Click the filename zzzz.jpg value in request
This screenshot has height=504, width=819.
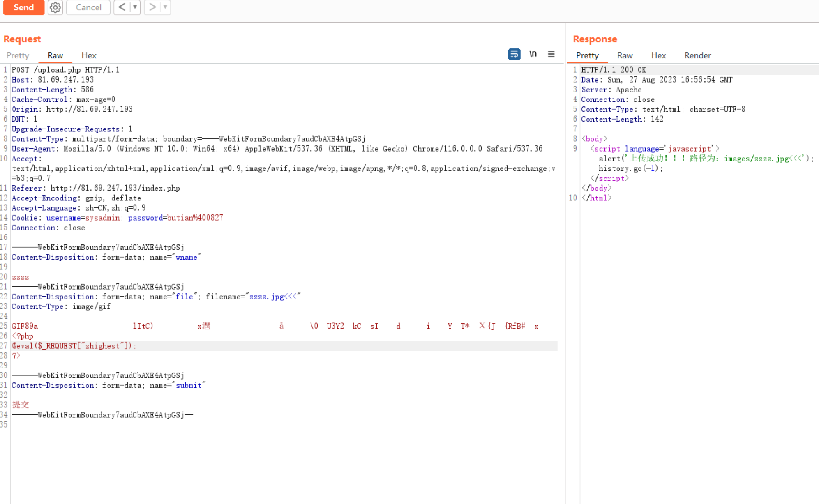(x=266, y=297)
